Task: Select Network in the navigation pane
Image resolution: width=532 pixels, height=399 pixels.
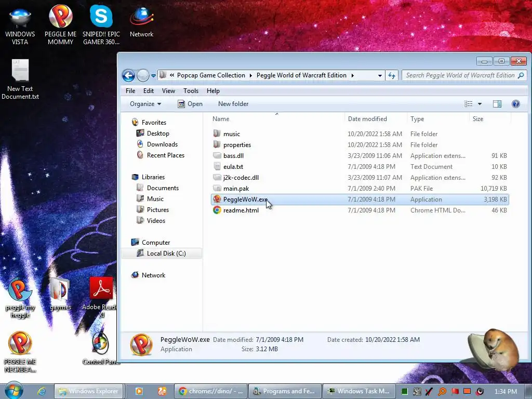Action: pos(153,275)
